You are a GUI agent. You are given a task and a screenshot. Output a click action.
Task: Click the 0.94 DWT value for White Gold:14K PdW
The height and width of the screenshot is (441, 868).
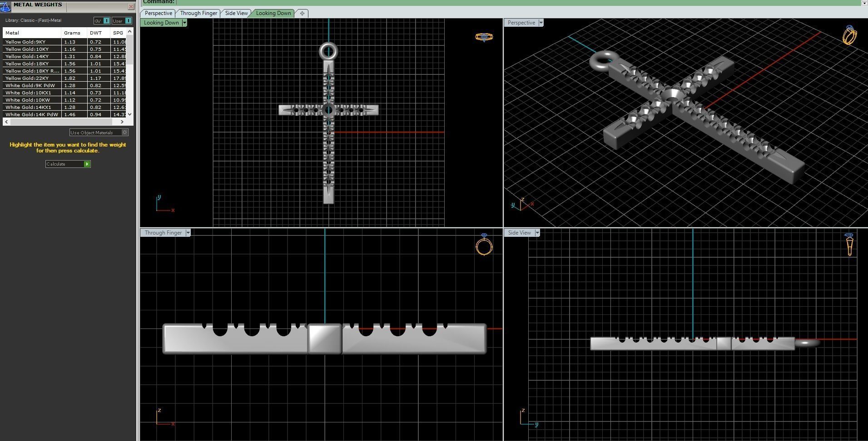coord(95,114)
